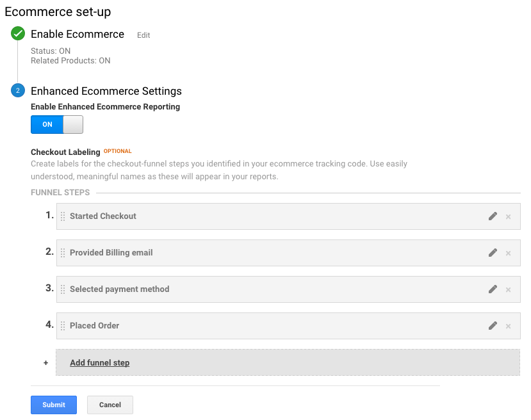The image size is (531, 420).
Task: Click the drag handle of Started Checkout step
Action: (64, 216)
